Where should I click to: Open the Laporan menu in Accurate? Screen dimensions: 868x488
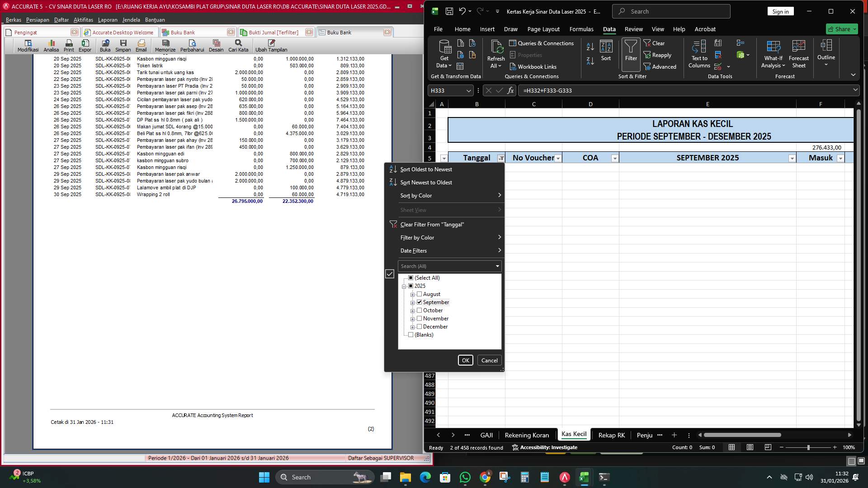(108, 20)
